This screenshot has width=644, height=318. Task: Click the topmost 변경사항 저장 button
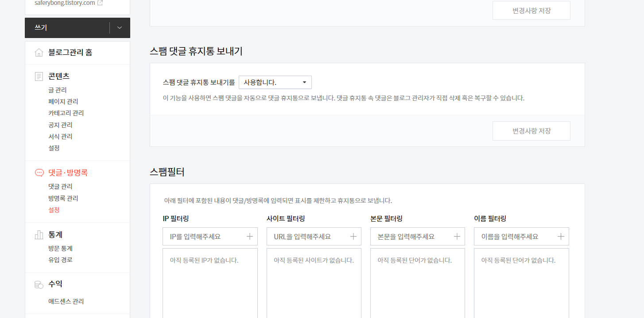click(x=531, y=11)
